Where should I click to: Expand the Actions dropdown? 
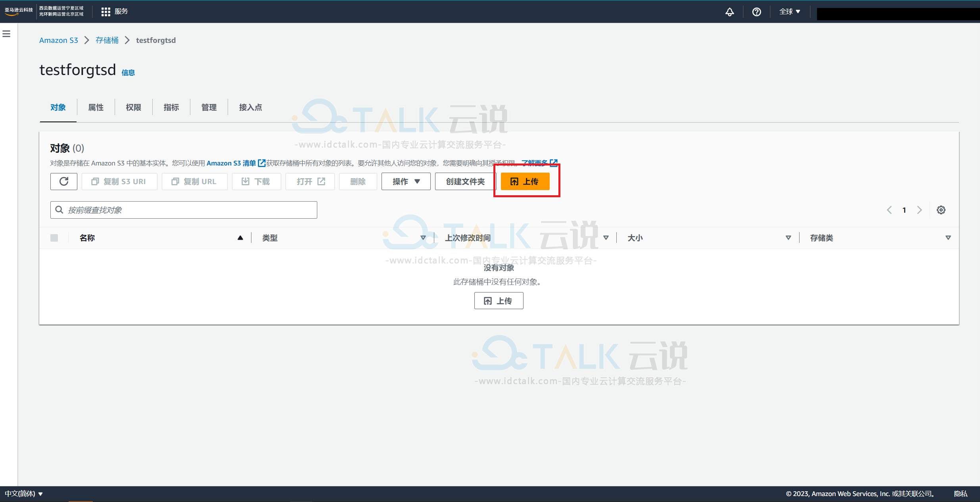406,181
